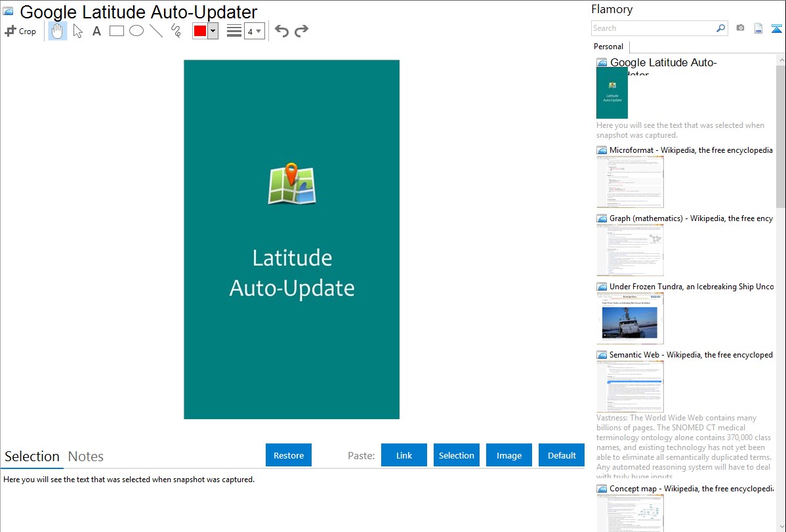This screenshot has height=532, width=786.
Task: Click the Vastness description text under Semantic Web
Action: click(684, 447)
